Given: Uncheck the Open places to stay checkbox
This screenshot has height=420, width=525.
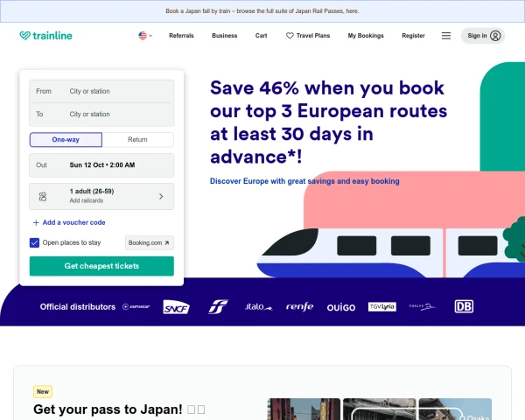Looking at the screenshot, I should point(34,242).
